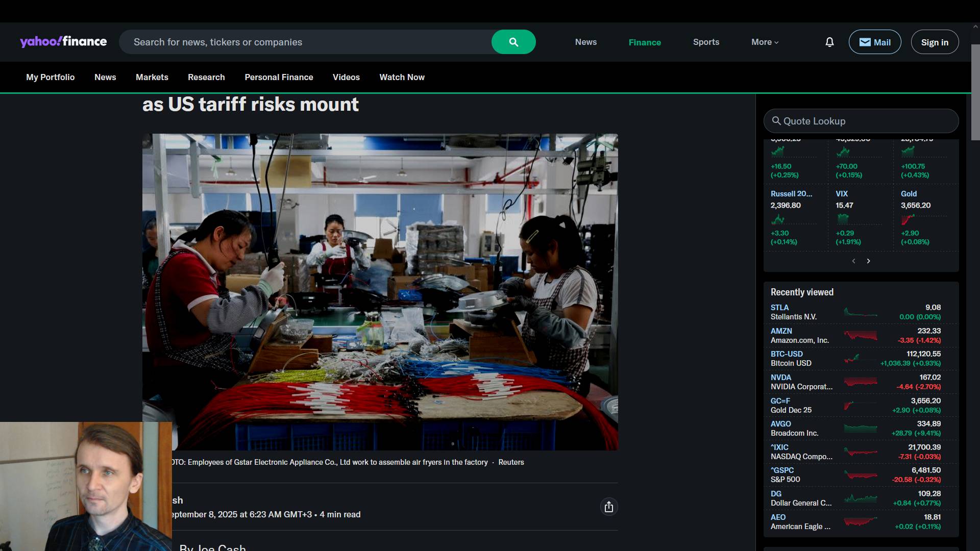Open Mail via envelope button
Screen dimensions: 980x551
click(874, 42)
